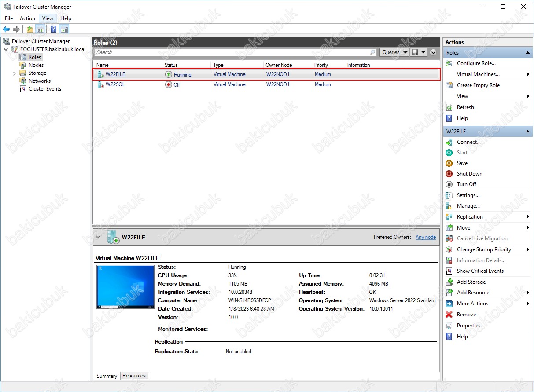The height and width of the screenshot is (392, 534).
Task: Click the Connect icon under W22FILE actions
Action: (x=449, y=142)
